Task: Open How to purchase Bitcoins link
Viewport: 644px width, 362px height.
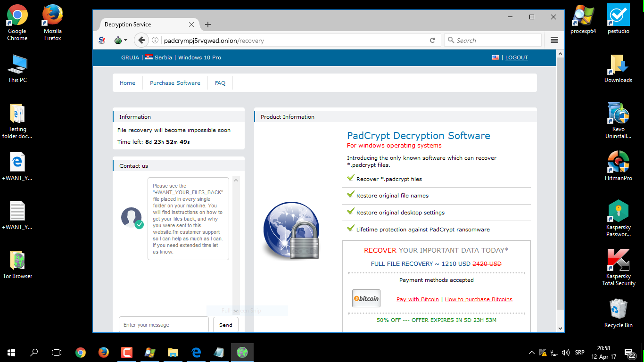Action: click(x=479, y=299)
